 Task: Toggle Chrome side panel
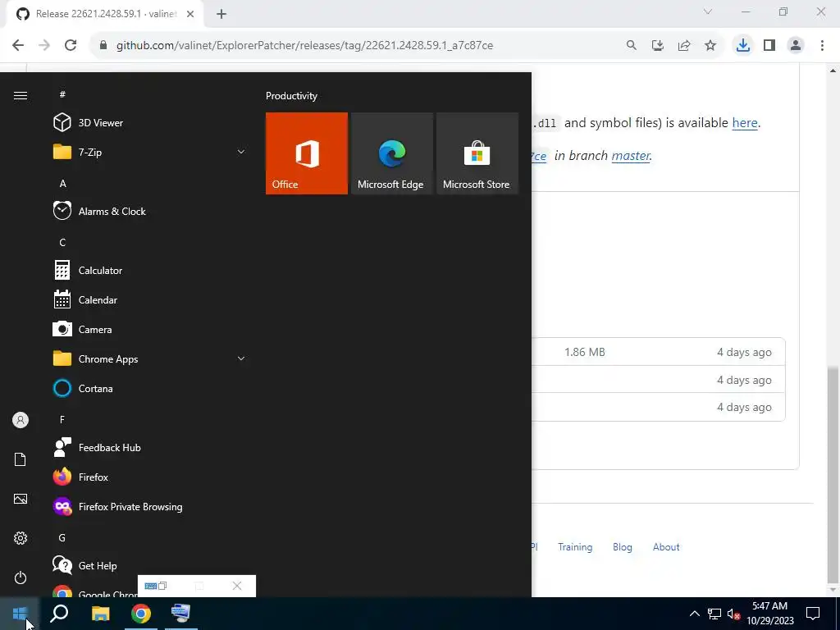[769, 45]
